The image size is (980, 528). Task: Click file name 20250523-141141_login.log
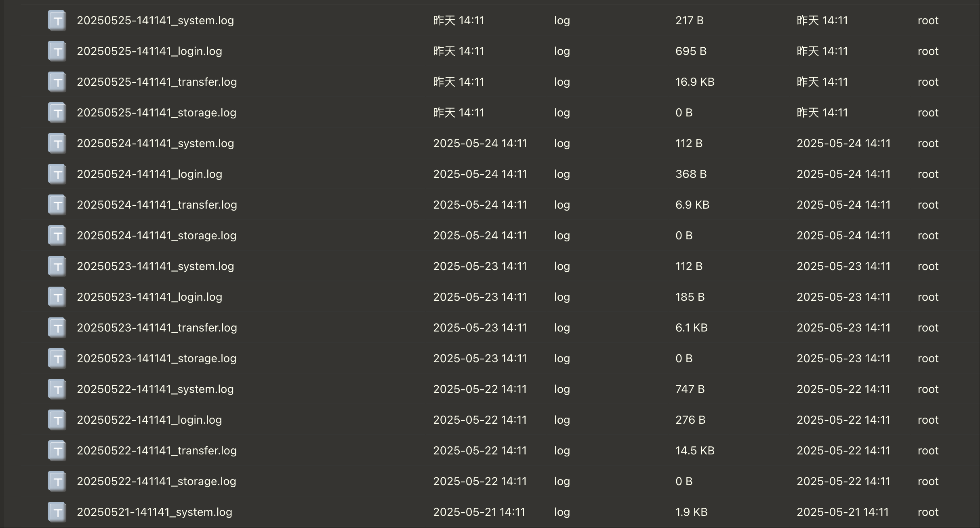149,297
